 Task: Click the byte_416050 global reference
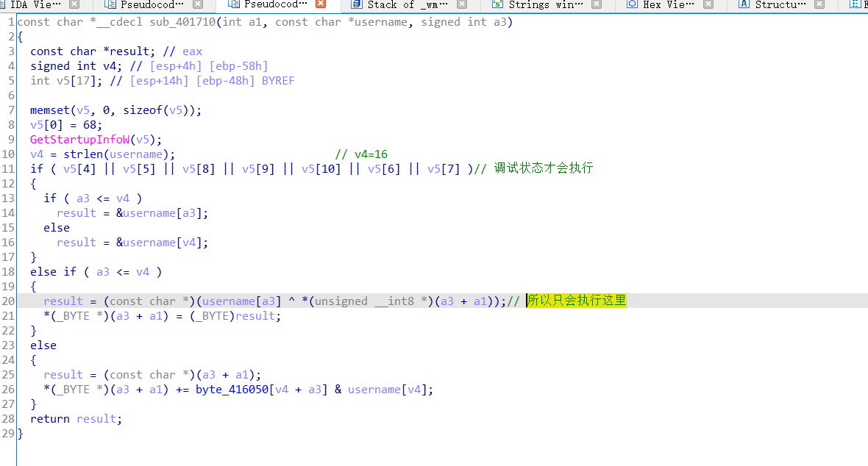click(230, 389)
